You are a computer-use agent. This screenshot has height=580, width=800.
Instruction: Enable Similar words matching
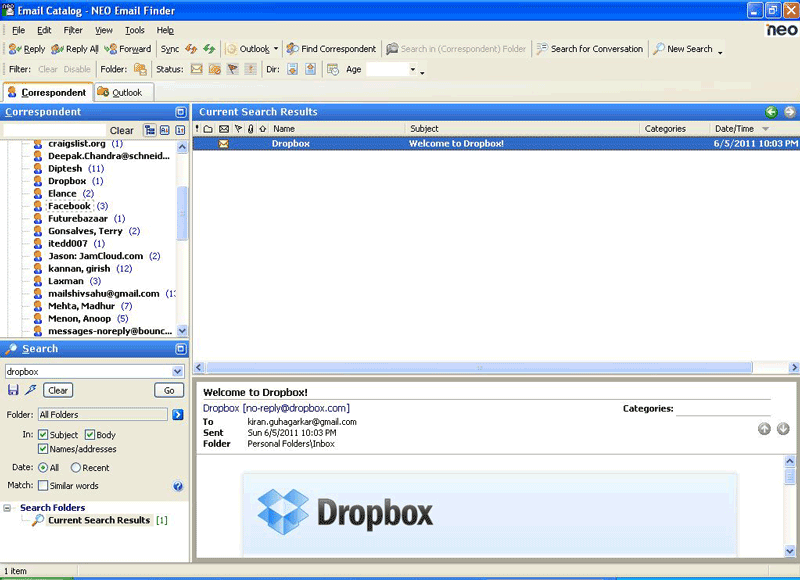(43, 486)
